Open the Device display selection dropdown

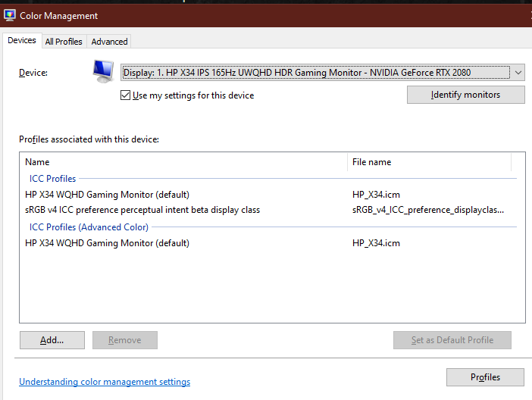click(x=322, y=73)
